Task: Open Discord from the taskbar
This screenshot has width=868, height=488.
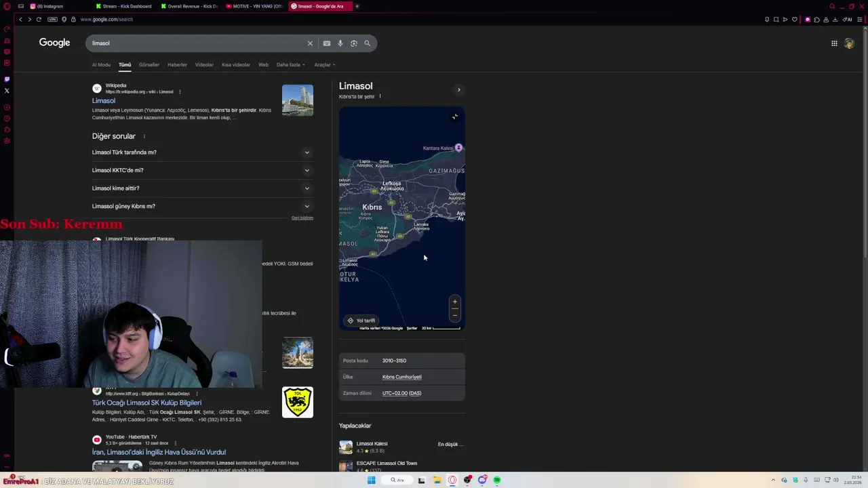Action: coord(482,480)
